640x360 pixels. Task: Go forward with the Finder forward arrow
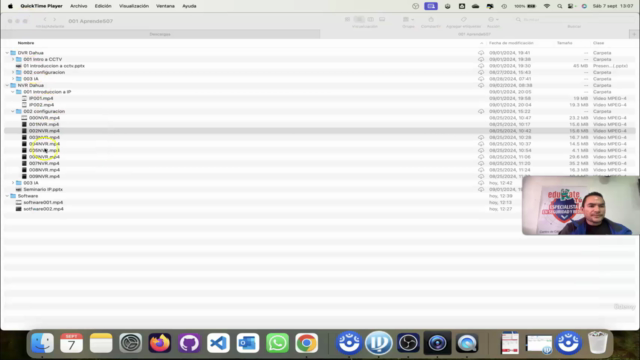coord(55,20)
